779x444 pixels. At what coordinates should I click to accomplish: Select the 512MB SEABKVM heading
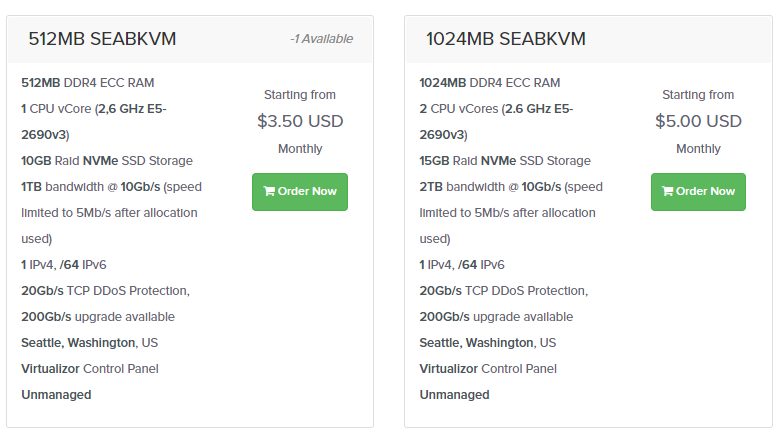(102, 39)
